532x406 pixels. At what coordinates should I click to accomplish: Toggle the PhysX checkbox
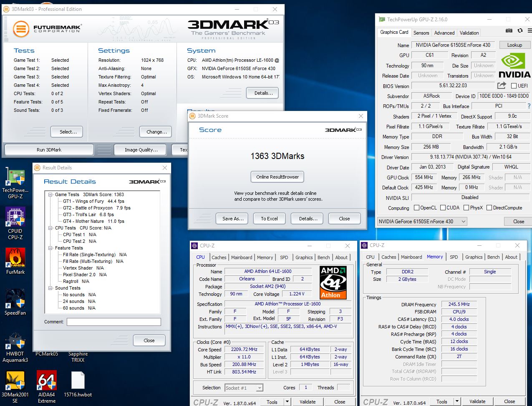466,208
